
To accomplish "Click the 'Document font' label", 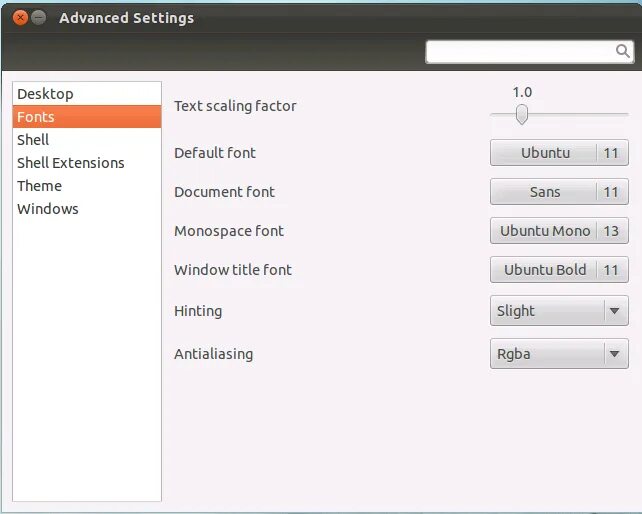I will coord(224,192).
